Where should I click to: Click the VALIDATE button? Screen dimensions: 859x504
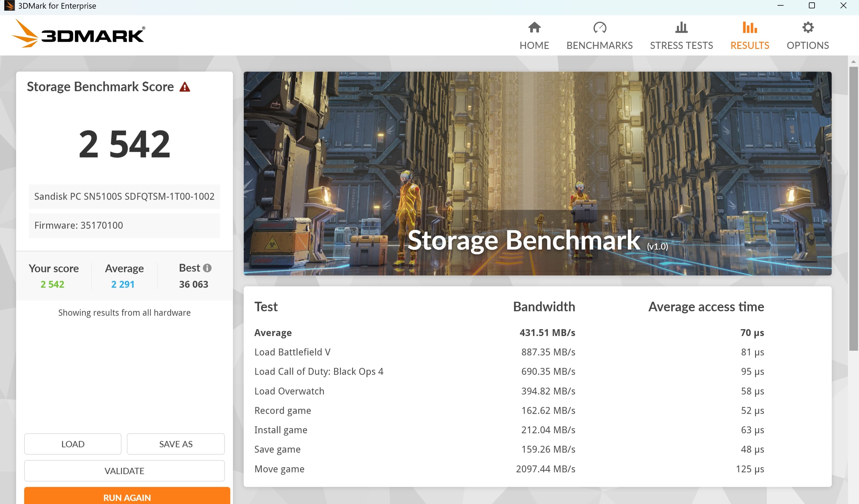[124, 471]
